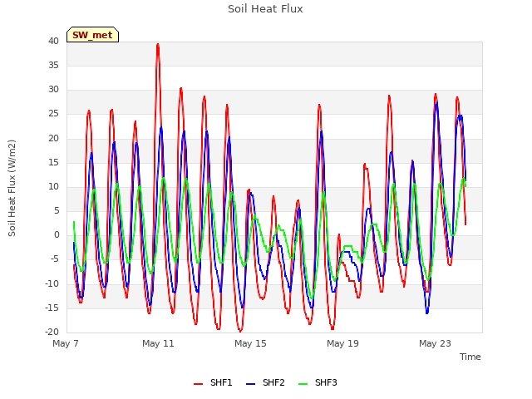
Task: Toggle the SHF3 legend entry
Action: 318,383
